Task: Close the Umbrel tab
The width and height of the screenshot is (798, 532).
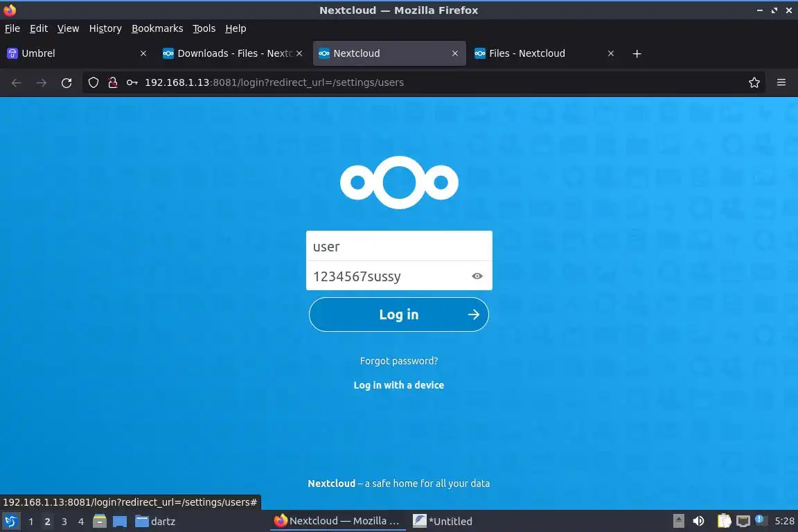Action: (143, 53)
